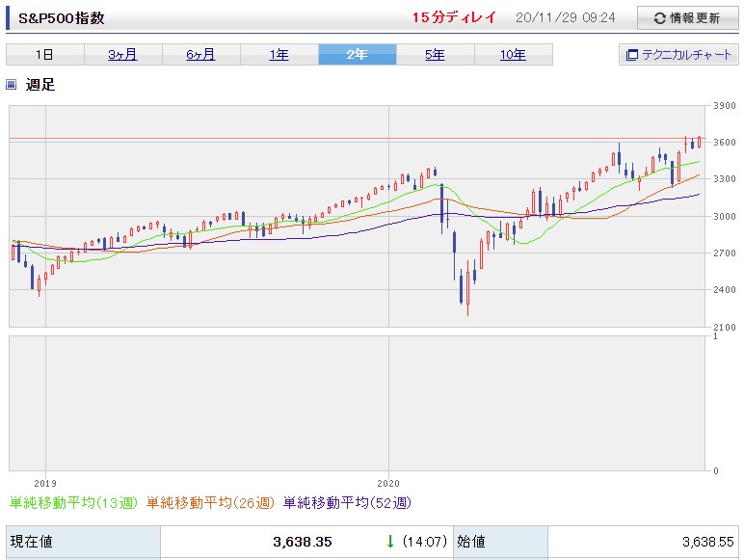Switch to the 6ヶ月 period tab

pyautogui.click(x=200, y=55)
